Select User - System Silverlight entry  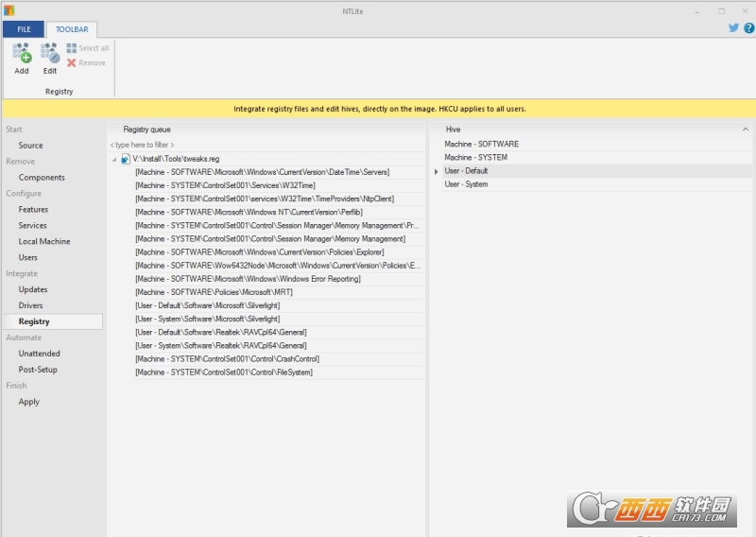(x=279, y=319)
